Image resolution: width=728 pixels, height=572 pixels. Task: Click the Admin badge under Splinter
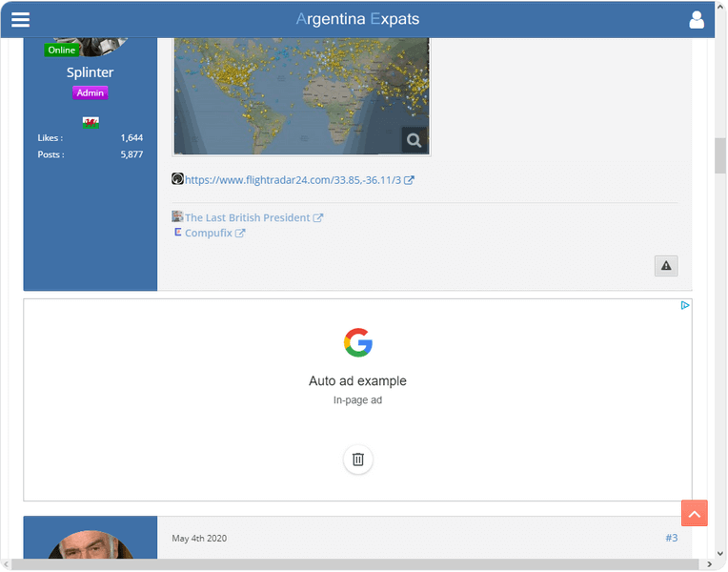91,92
